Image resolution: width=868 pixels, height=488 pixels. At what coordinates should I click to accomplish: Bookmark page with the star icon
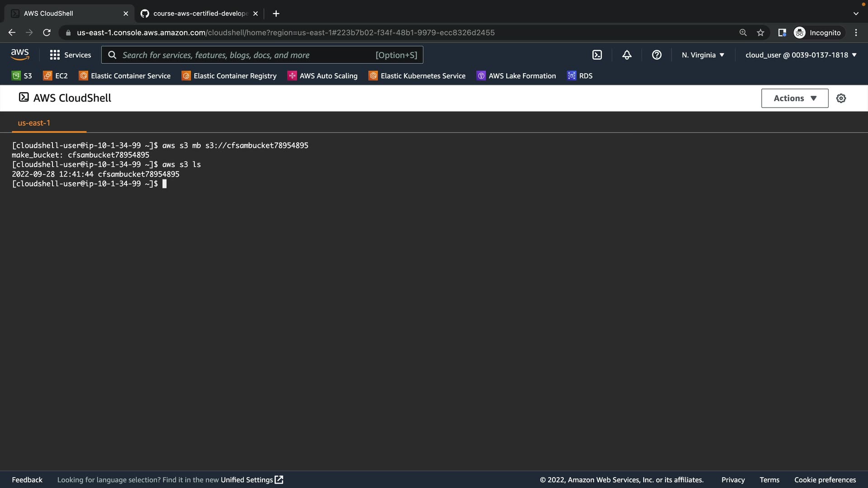pos(760,33)
